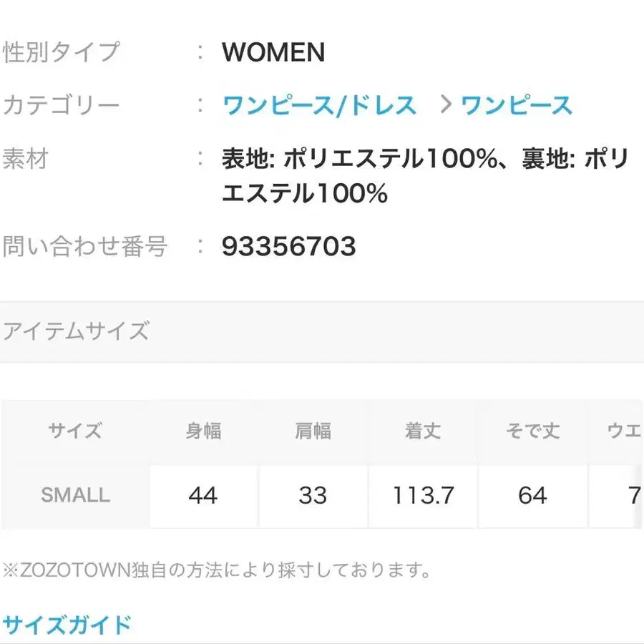Click the 問い合わせ番号 93356703

289,247
